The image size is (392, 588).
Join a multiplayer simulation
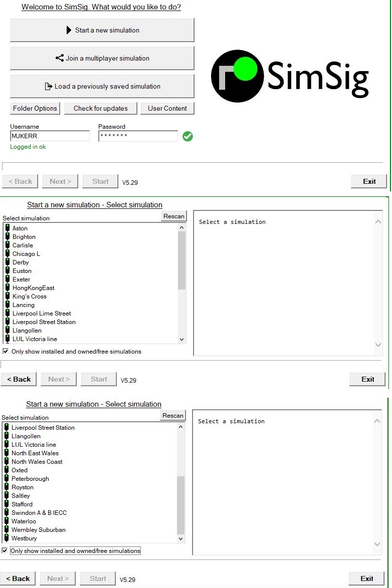[102, 58]
